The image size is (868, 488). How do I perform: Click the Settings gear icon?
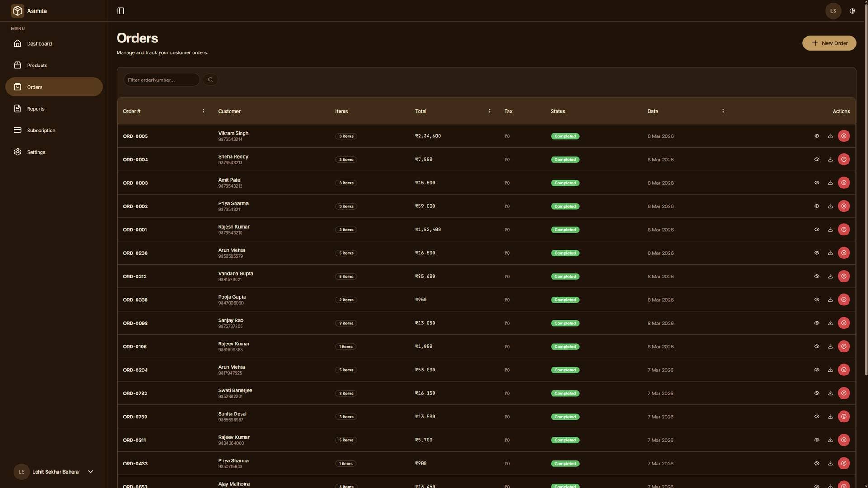(x=18, y=152)
